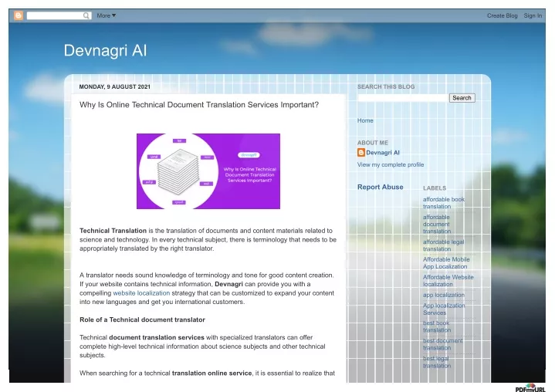Click the magnifier icon in navbar search
The image size is (555, 392).
click(86, 15)
